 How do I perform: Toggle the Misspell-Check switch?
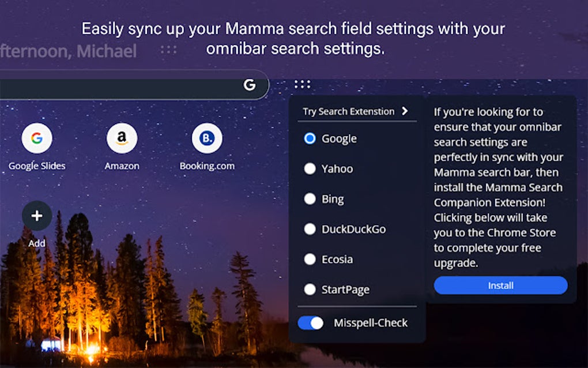coord(311,323)
